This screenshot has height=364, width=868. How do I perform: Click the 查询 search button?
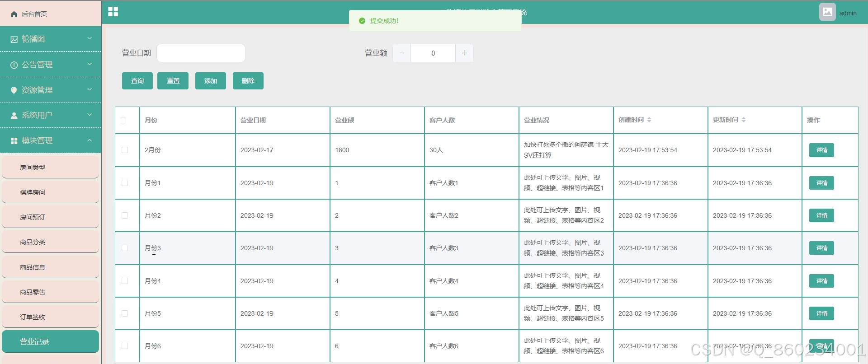[x=137, y=81]
